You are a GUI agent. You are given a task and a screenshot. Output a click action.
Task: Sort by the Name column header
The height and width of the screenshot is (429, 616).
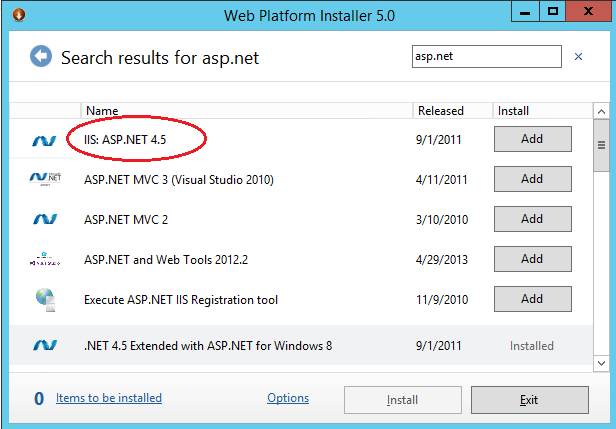tap(247, 111)
